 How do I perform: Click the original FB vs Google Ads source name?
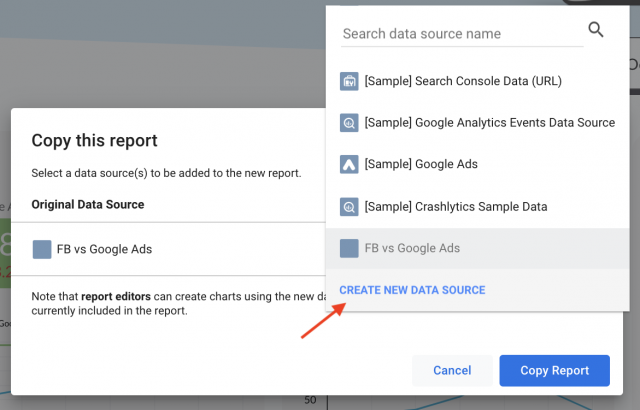click(x=105, y=250)
